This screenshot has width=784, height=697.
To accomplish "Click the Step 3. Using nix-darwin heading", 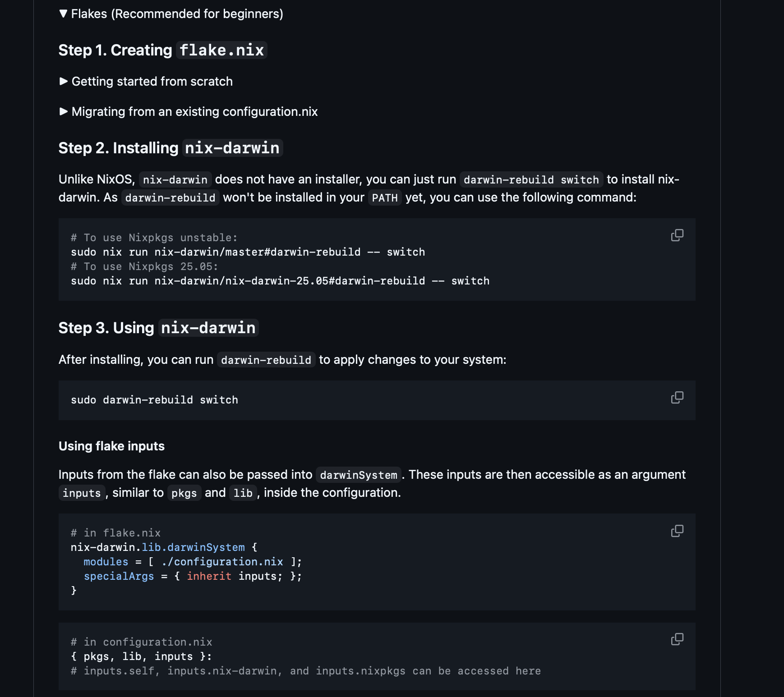I will tap(157, 327).
